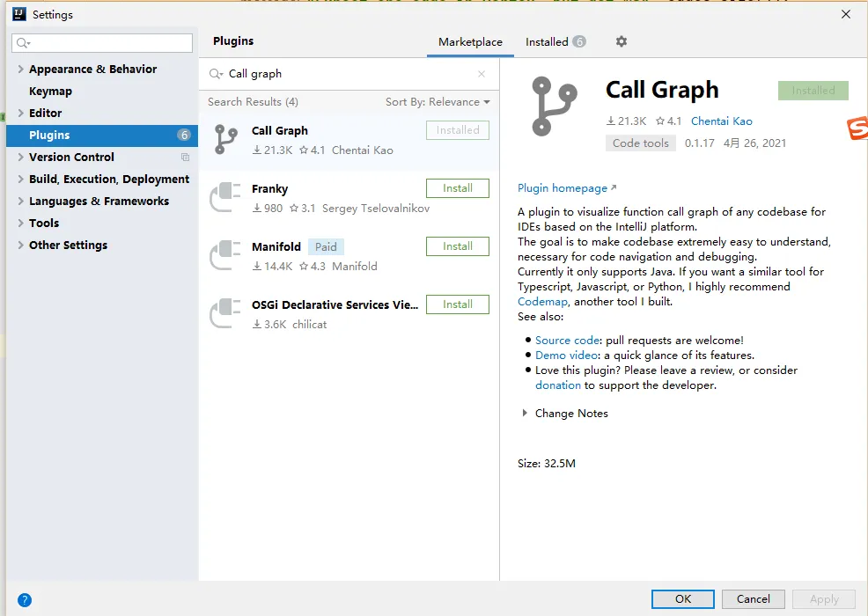Viewport: 868px width, 616px height.
Task: Close the Settings dialog window
Action: click(x=846, y=14)
